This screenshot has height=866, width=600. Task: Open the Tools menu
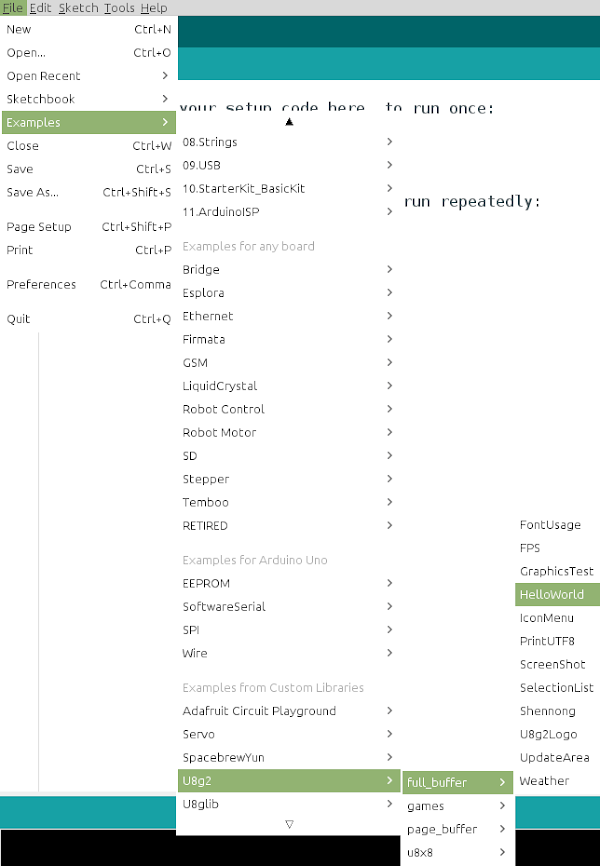(x=119, y=8)
